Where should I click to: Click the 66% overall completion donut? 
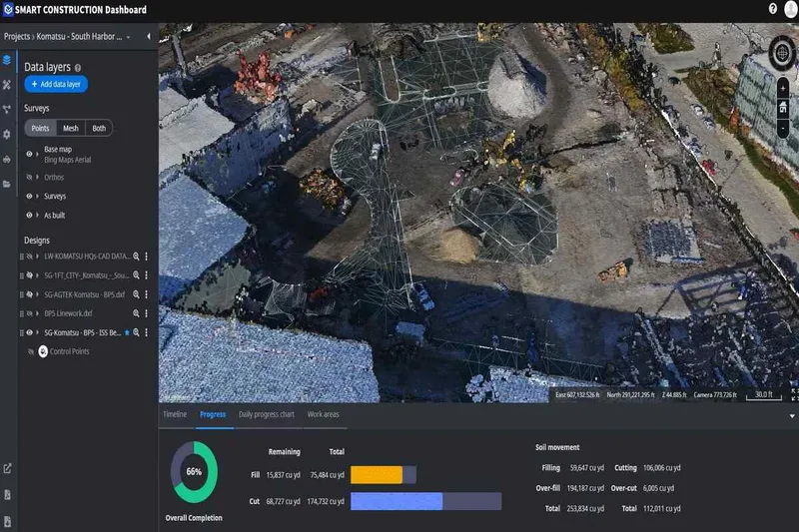(194, 472)
